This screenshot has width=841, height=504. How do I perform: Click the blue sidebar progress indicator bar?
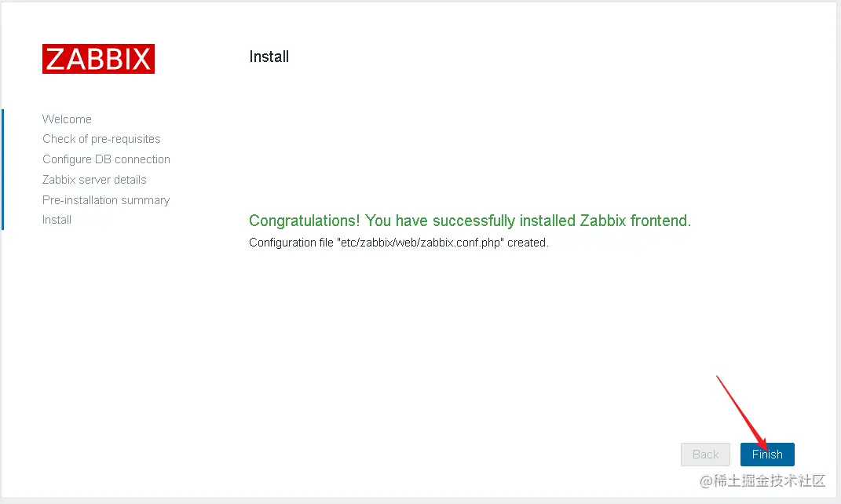click(3, 169)
